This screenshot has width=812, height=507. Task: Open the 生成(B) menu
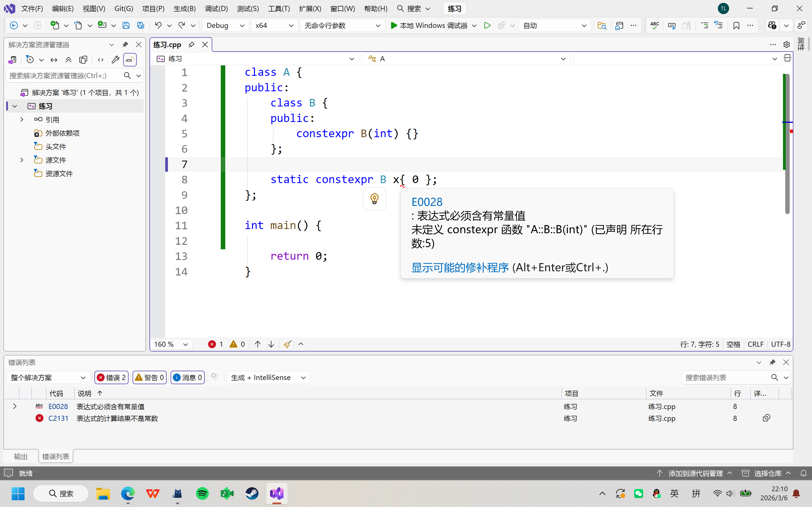point(185,8)
